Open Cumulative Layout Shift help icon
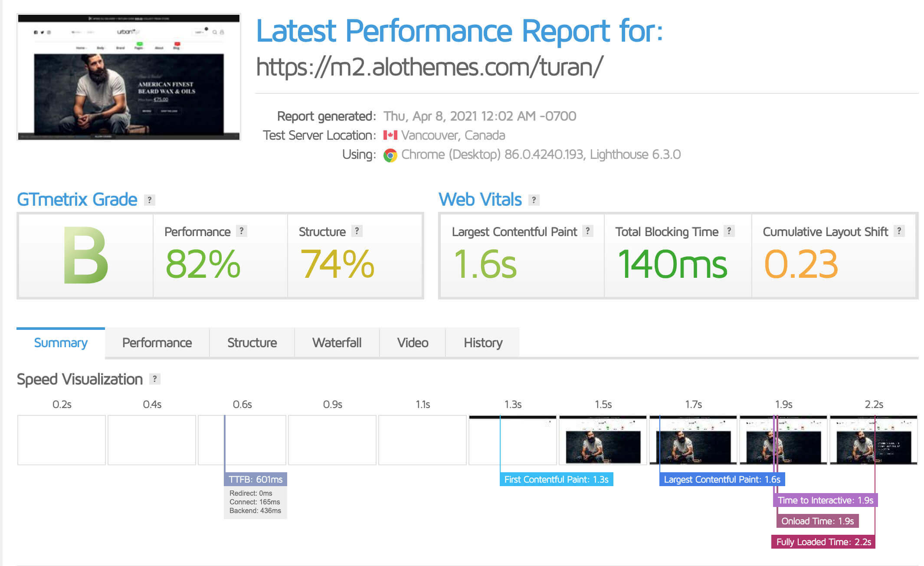This screenshot has width=924, height=566. [x=899, y=231]
